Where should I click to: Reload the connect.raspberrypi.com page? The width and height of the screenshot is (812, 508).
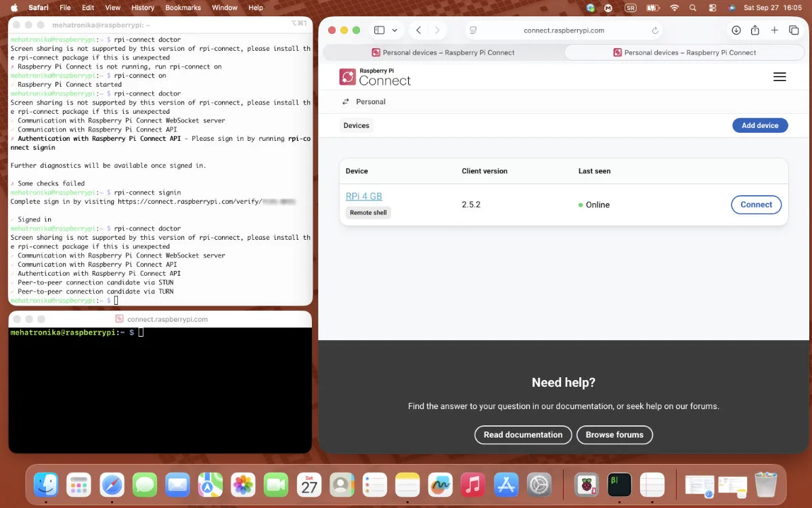[x=655, y=30]
